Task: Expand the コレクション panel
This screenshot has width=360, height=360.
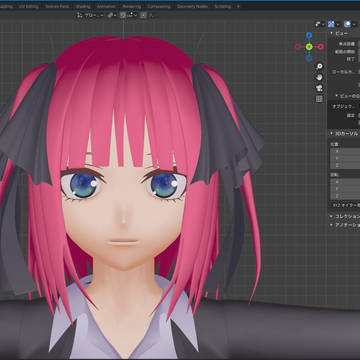Action: click(344, 216)
